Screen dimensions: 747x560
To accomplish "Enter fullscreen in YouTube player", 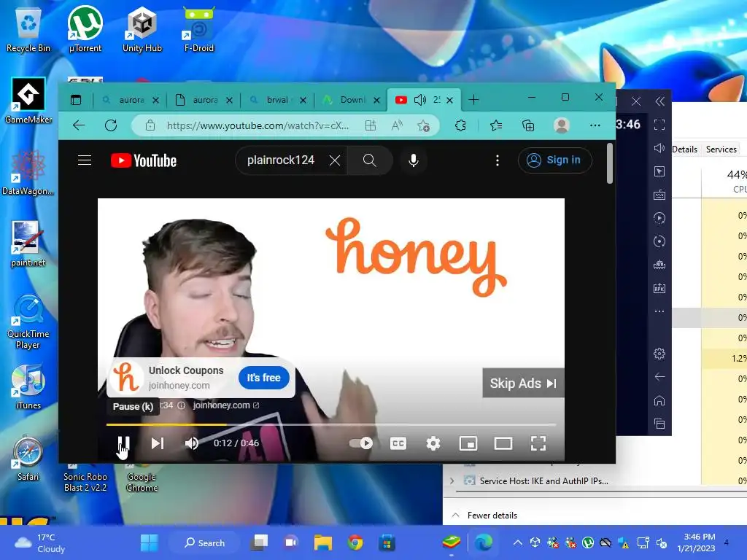I will (538, 443).
